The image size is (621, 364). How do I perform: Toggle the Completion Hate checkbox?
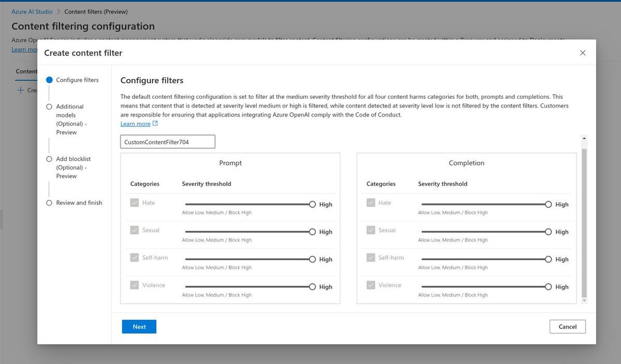[x=371, y=203]
